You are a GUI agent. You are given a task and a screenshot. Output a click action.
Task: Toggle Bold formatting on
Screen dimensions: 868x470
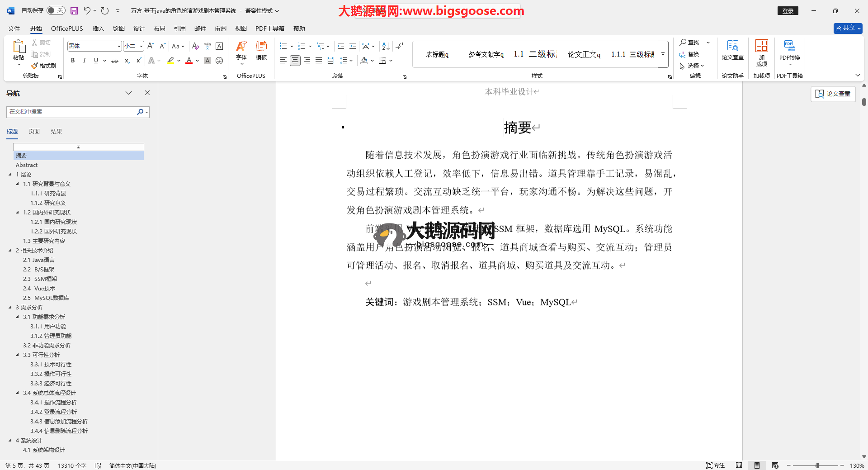click(73, 61)
